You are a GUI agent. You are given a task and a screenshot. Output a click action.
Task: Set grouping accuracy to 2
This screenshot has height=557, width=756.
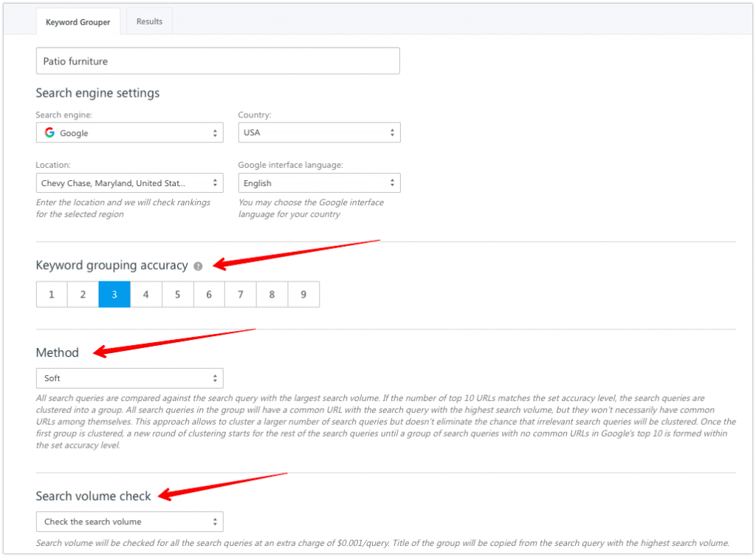[x=83, y=294]
